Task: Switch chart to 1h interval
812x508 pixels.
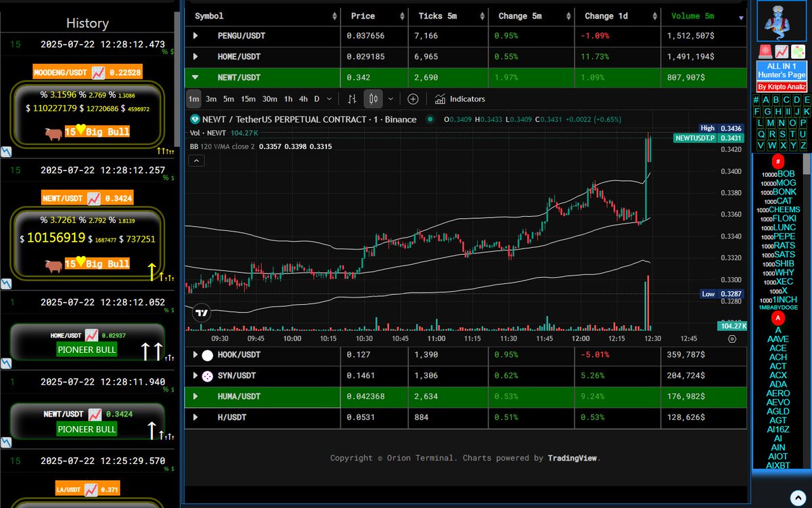Action: (x=288, y=99)
